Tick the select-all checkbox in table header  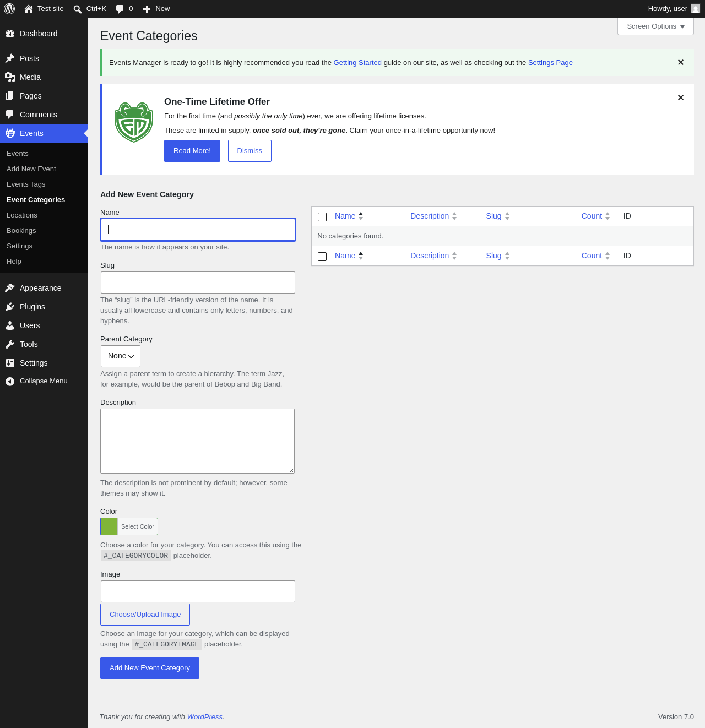point(322,217)
